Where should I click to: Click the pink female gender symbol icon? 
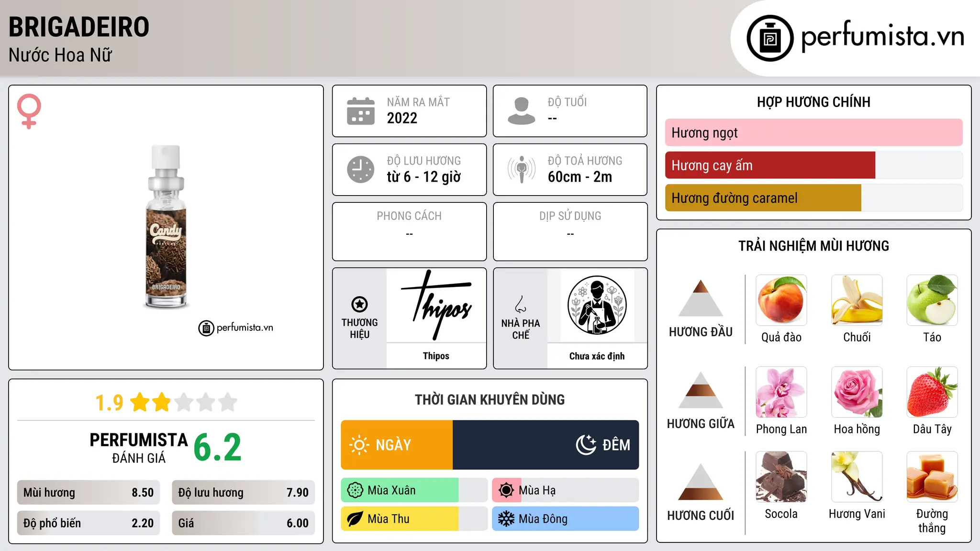[x=29, y=111]
